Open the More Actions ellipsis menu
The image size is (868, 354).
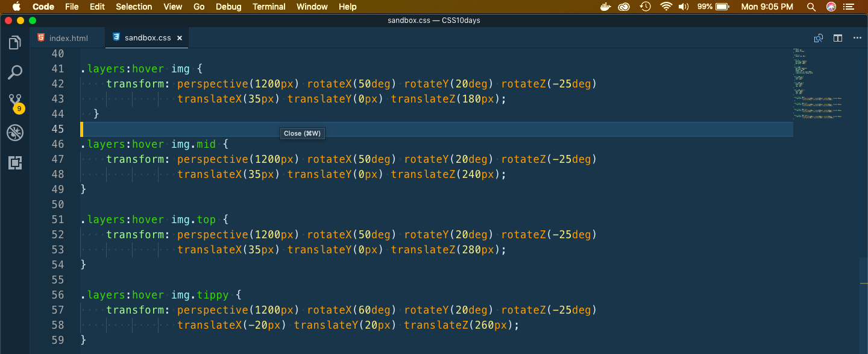tap(857, 38)
